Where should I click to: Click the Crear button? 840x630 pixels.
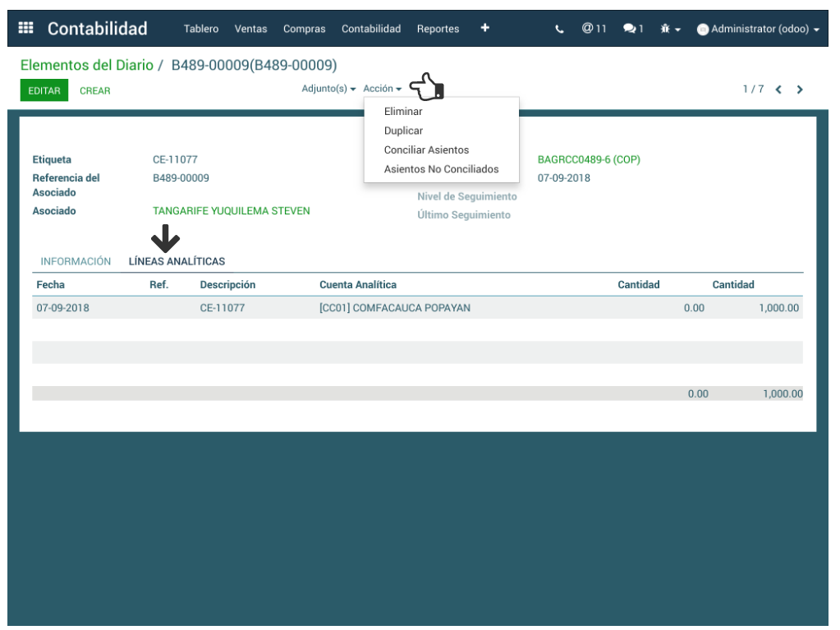[x=94, y=91]
